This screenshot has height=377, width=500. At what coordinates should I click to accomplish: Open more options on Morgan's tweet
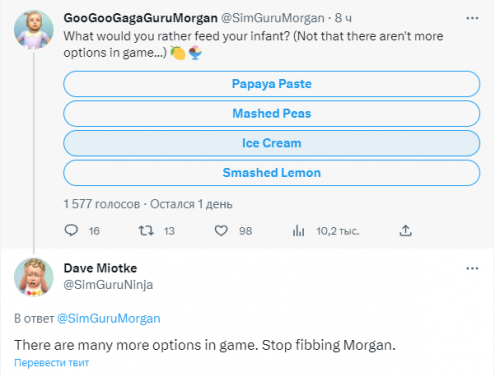(472, 18)
